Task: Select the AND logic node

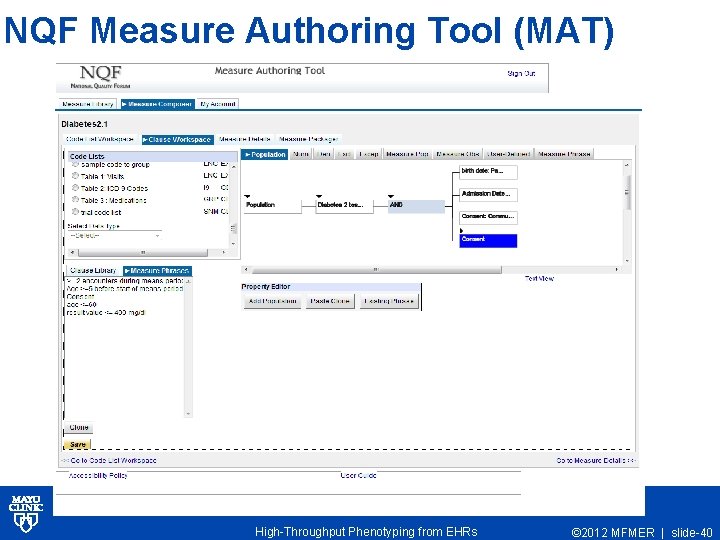Action: pos(416,206)
